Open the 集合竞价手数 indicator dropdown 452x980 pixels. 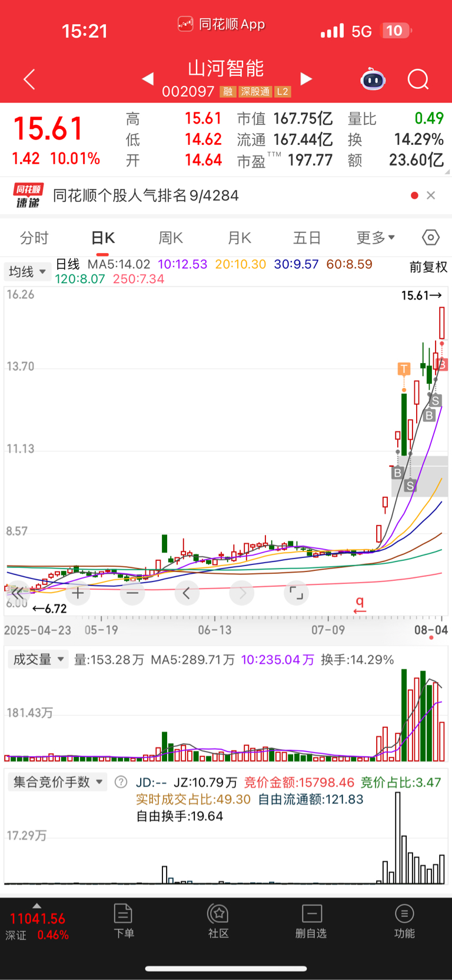pyautogui.click(x=57, y=782)
